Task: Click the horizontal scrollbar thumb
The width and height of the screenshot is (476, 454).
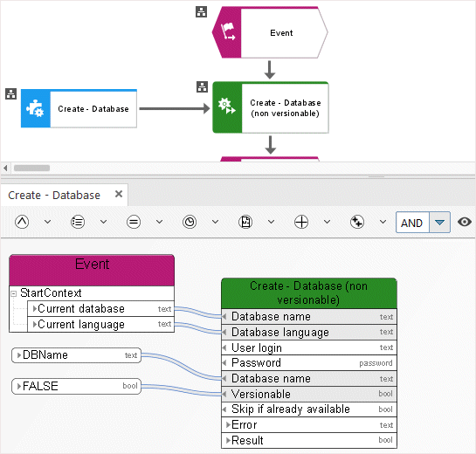Action: click(31, 168)
